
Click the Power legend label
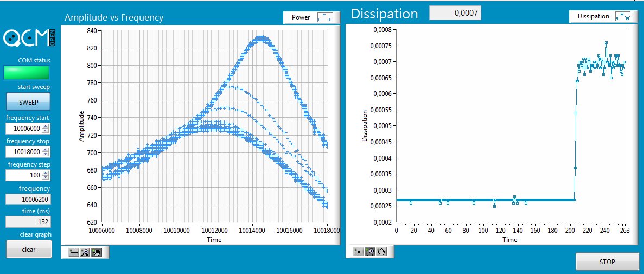(301, 17)
